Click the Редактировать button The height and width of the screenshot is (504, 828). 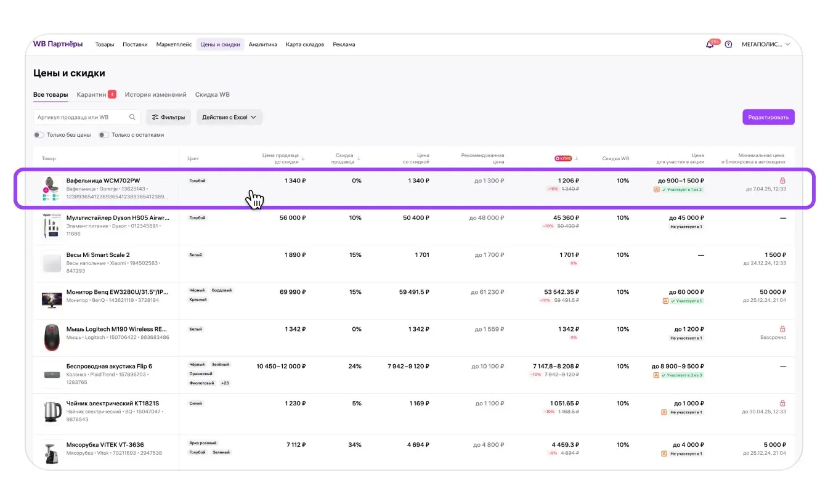coord(768,117)
